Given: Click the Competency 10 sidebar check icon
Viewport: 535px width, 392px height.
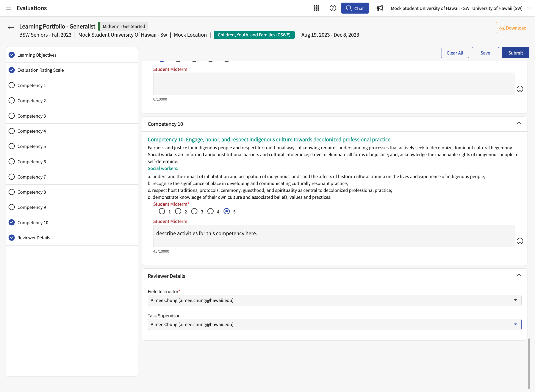Looking at the screenshot, I should [x=12, y=222].
